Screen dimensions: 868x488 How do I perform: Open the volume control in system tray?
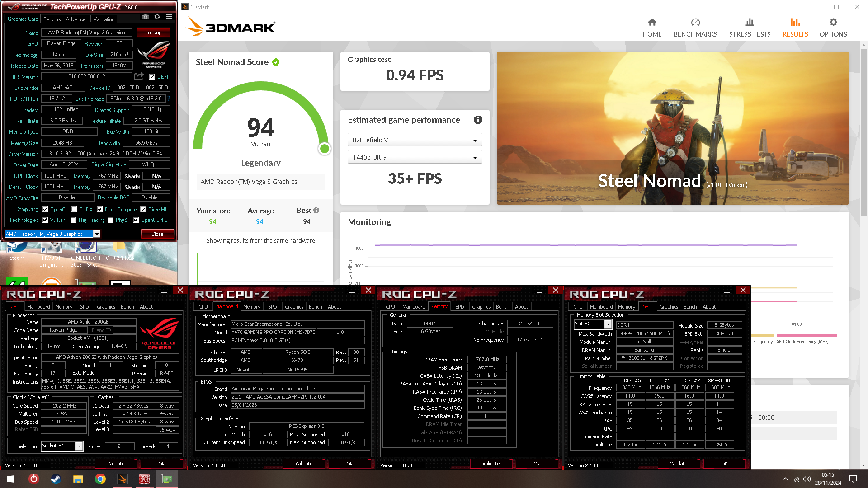(807, 479)
